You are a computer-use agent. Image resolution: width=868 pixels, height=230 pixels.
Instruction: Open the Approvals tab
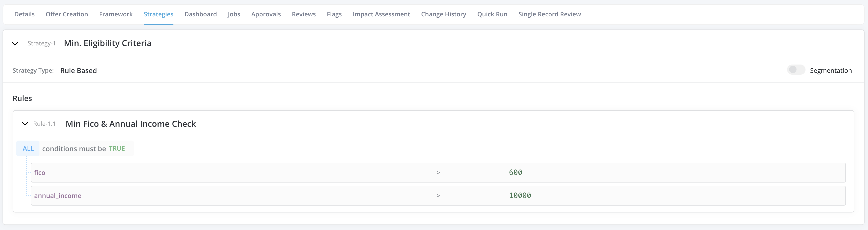click(266, 14)
